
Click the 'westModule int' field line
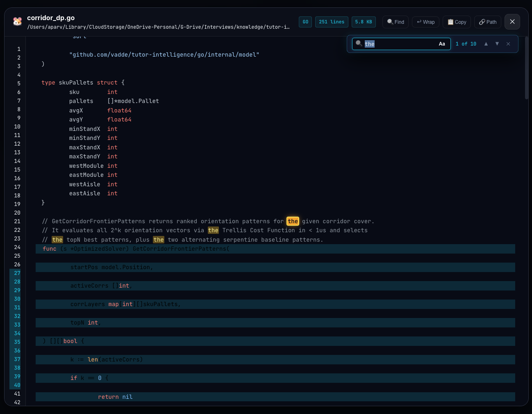93,166
